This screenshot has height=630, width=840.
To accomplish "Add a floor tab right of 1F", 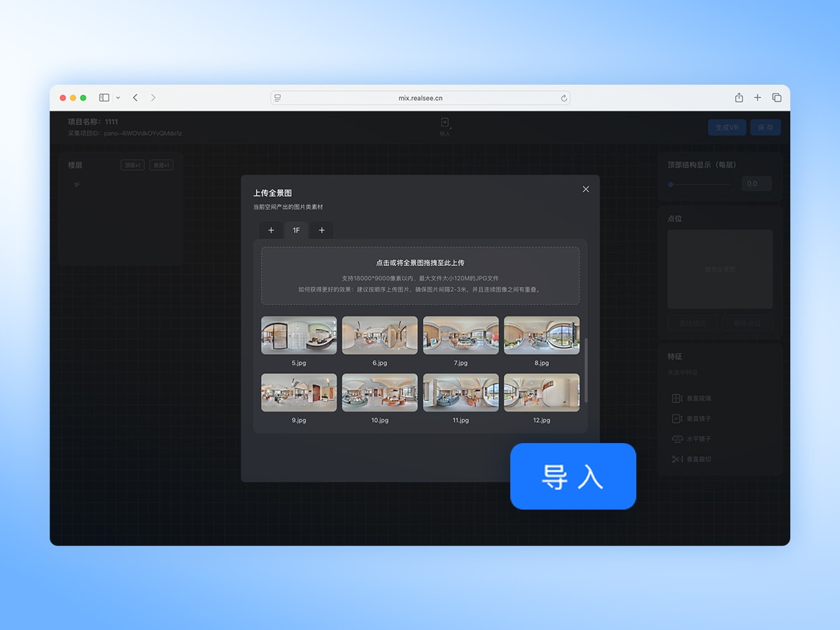I will click(321, 230).
